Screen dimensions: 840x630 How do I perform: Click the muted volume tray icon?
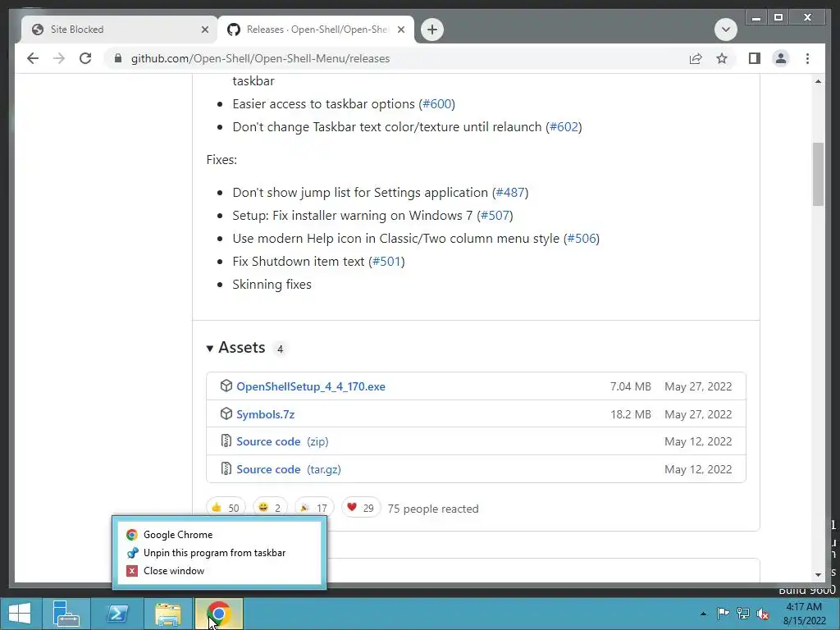click(763, 614)
